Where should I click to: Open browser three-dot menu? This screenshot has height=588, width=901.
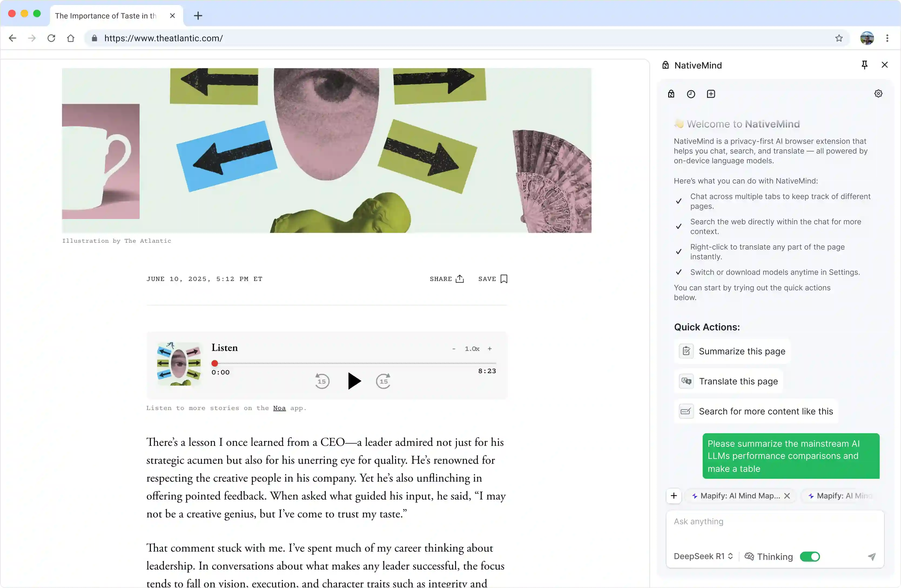coord(887,38)
